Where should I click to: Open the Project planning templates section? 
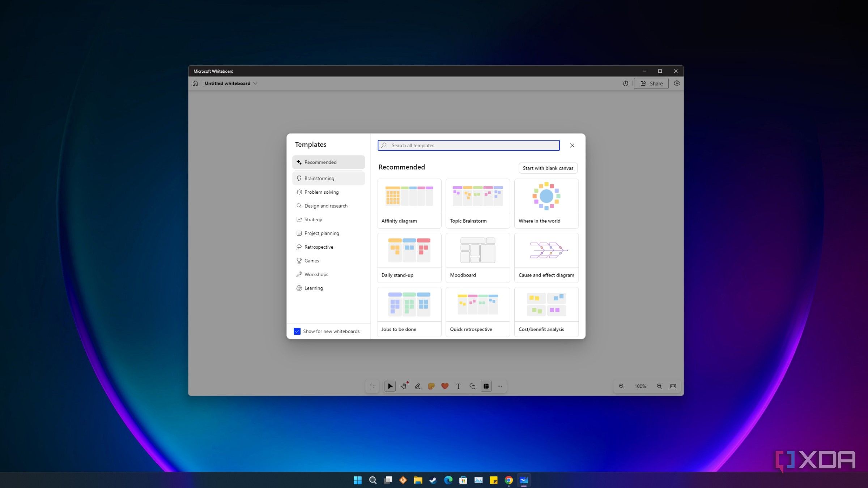click(x=322, y=233)
